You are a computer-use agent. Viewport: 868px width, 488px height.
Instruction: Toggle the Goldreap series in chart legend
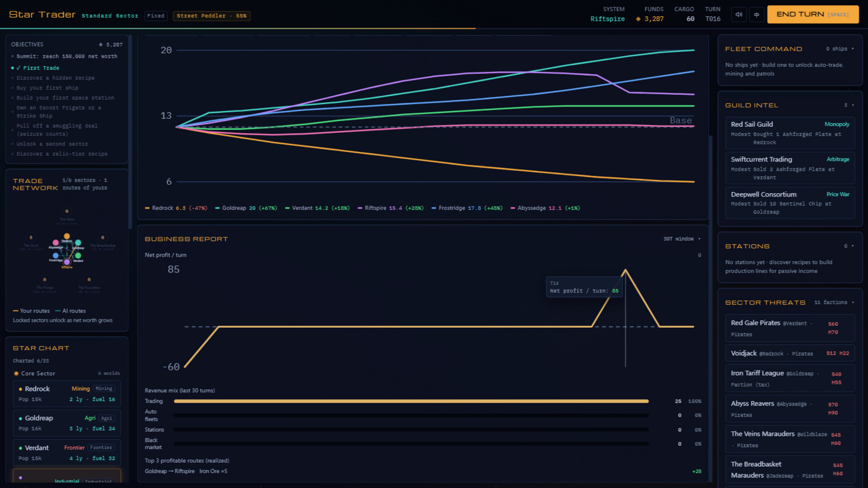pyautogui.click(x=246, y=208)
